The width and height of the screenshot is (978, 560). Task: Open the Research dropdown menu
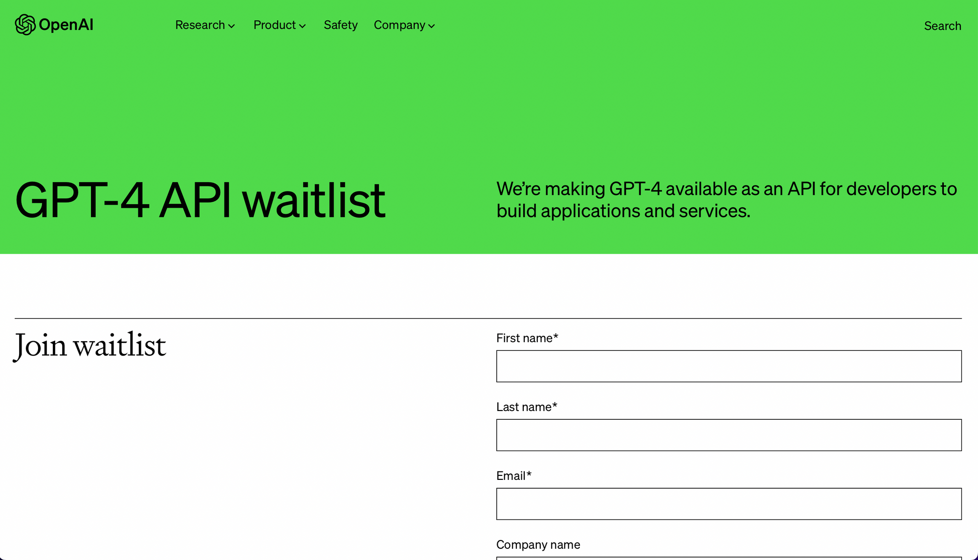pyautogui.click(x=205, y=25)
